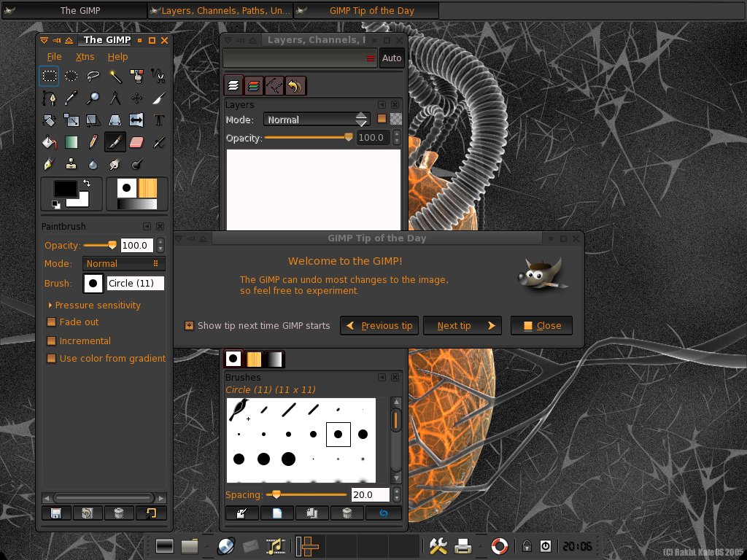Swap foreground and background colors

87,183
